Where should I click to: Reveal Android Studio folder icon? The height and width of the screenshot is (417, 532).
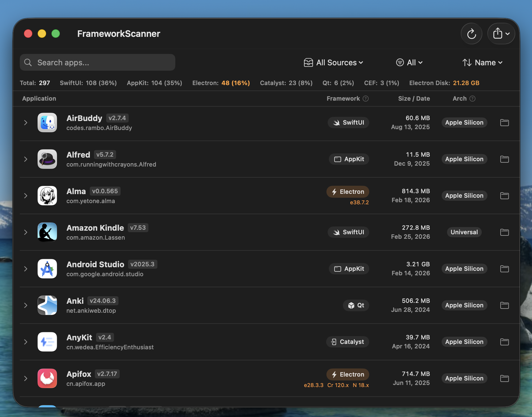[504, 269]
